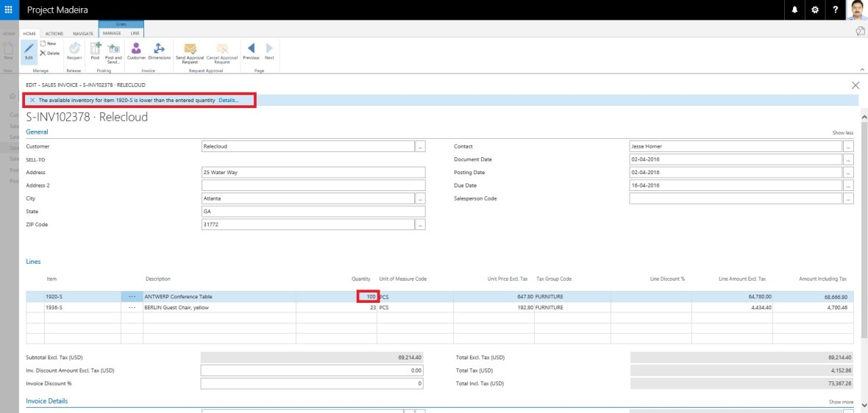
Task: Open the app launcher waffle icon
Action: tap(9, 10)
